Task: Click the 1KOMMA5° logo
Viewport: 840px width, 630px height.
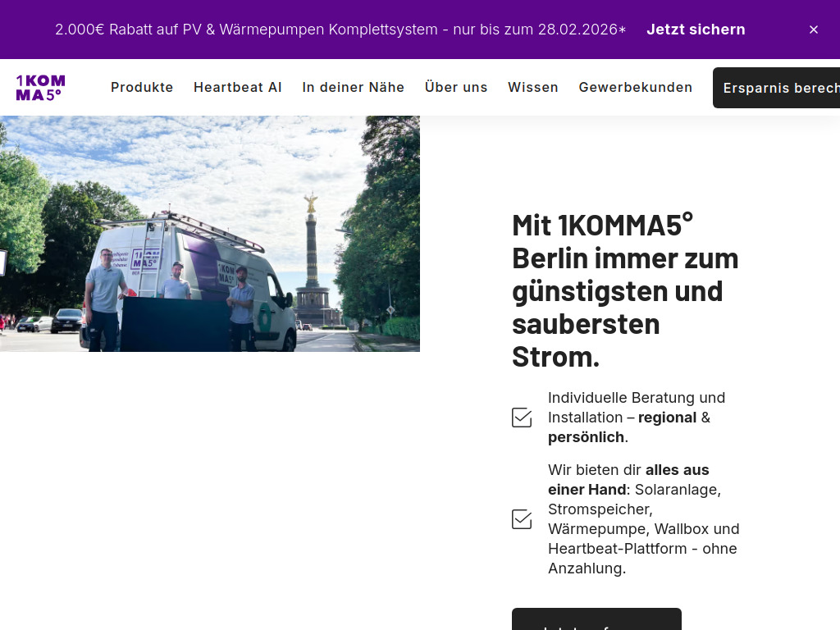Action: pyautogui.click(x=40, y=87)
